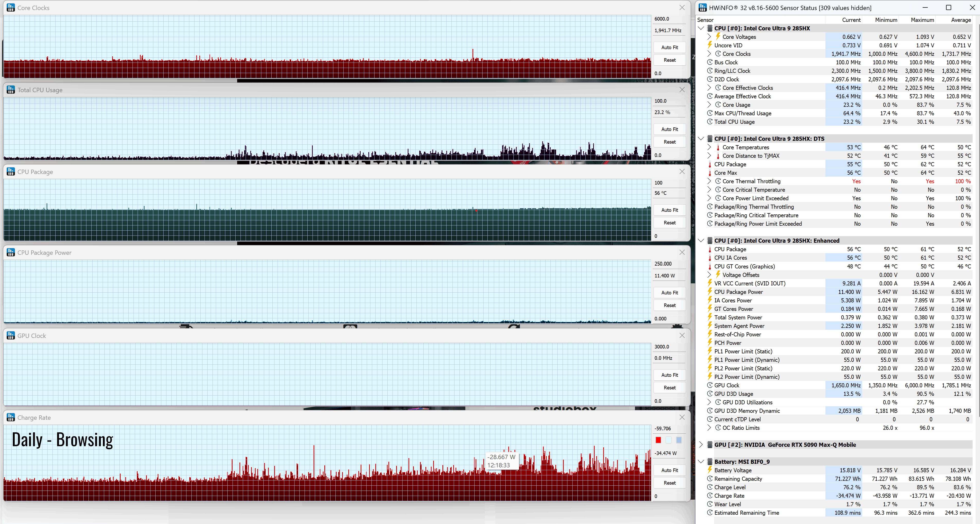Expand the GPU [#2] NVIDIA GeForce RTX 5090 group
Screen dimensions: 980x524
tap(701, 444)
